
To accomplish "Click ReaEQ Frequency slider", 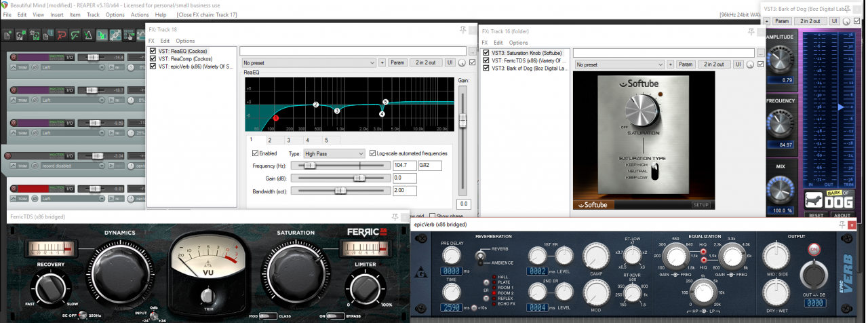I will tap(340, 166).
